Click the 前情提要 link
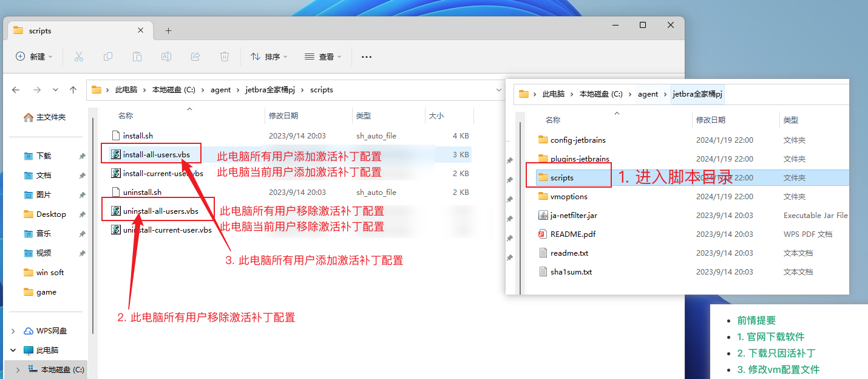Screen dimensions: 868x379 coord(756,320)
